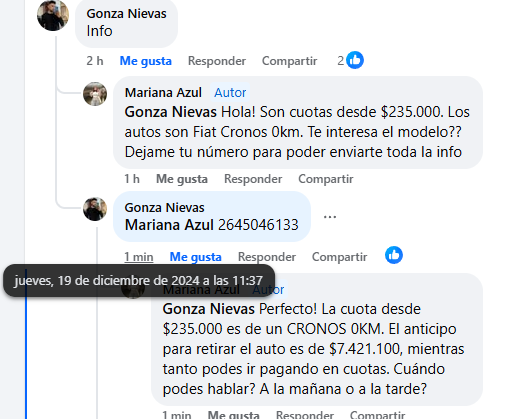512x419 pixels.
Task: Click Responder under the phone number comment
Action: click(267, 257)
